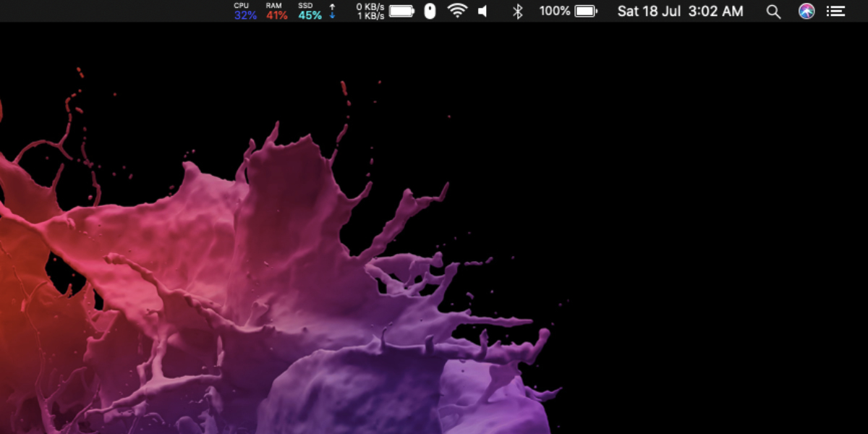Open the CPU 32% usage monitor
This screenshot has width=868, height=434.
245,11
